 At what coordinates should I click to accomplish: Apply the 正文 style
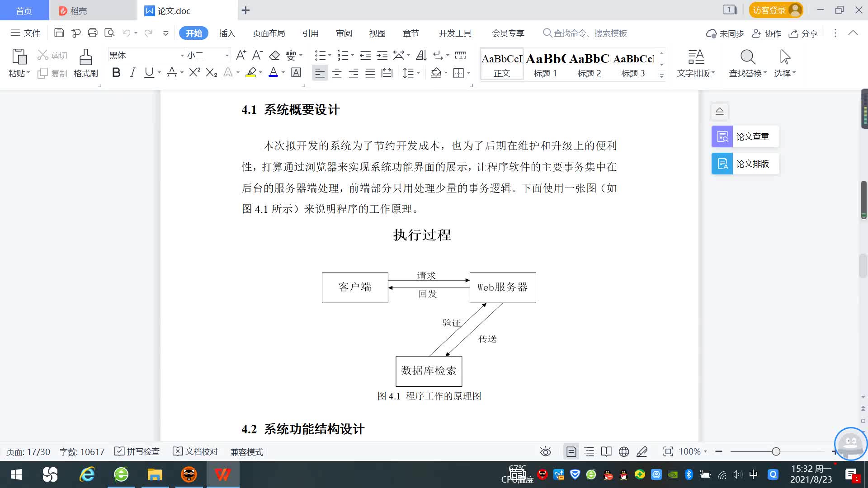502,64
